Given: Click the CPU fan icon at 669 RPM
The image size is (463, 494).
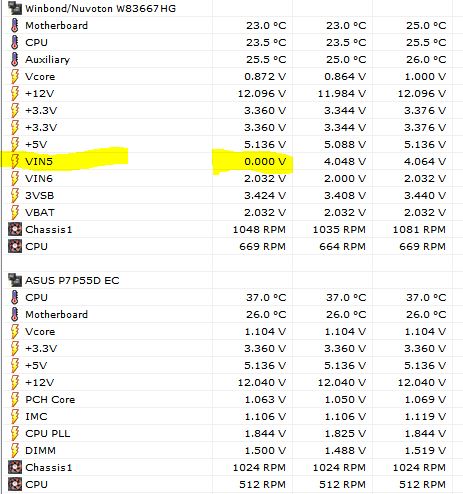Looking at the screenshot, I should click(14, 246).
